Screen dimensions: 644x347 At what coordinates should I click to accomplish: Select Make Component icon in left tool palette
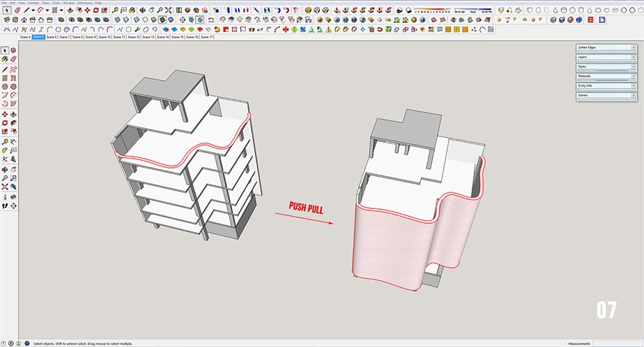click(x=13, y=50)
